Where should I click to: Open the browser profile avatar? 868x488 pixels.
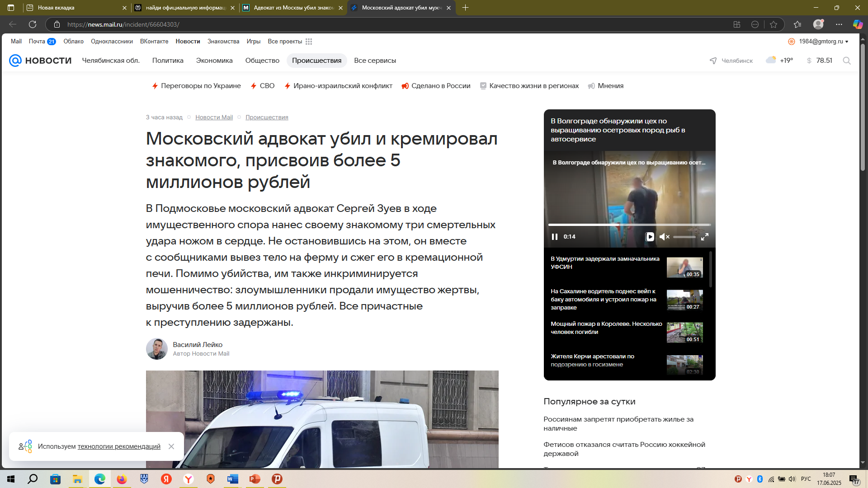pyautogui.click(x=818, y=24)
